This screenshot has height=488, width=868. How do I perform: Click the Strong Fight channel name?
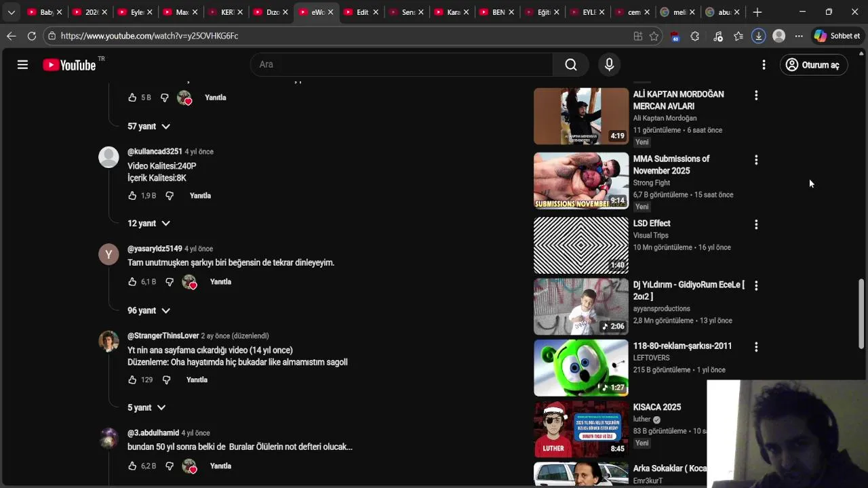pyautogui.click(x=652, y=183)
